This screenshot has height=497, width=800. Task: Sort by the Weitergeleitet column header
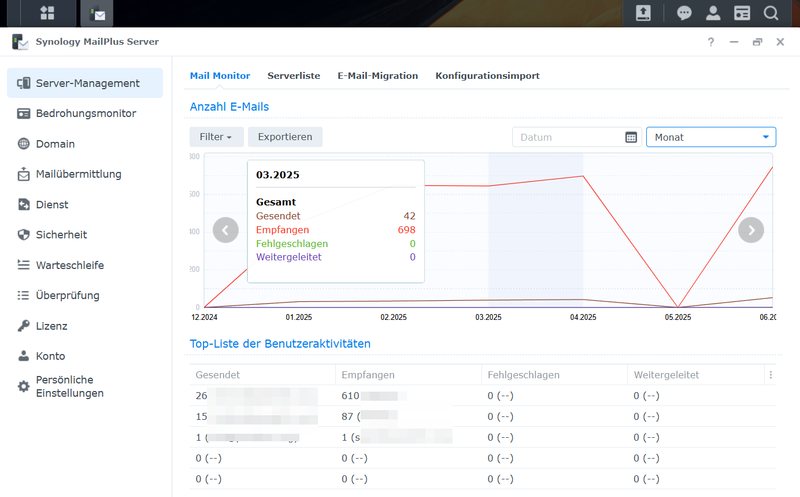tap(696, 375)
